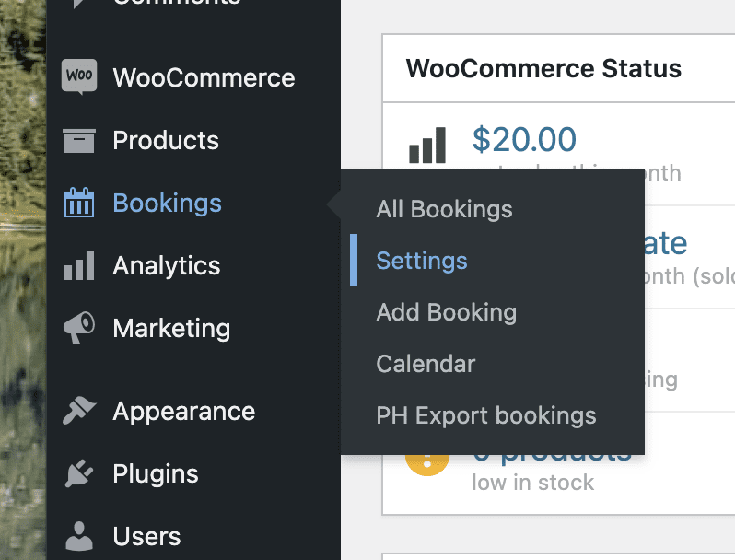Click the Bookings calendar icon
The height and width of the screenshot is (560, 735).
point(79,203)
